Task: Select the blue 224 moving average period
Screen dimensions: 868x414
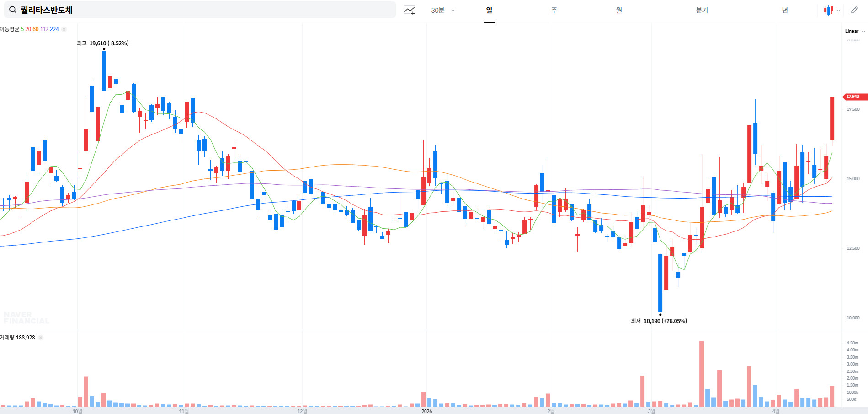Action: (54, 29)
